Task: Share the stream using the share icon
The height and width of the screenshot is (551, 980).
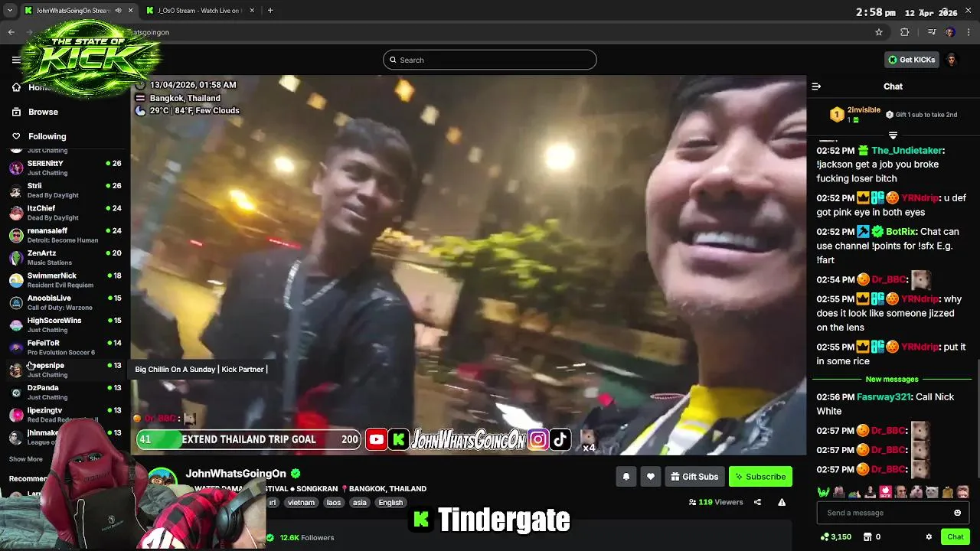Action: (757, 502)
